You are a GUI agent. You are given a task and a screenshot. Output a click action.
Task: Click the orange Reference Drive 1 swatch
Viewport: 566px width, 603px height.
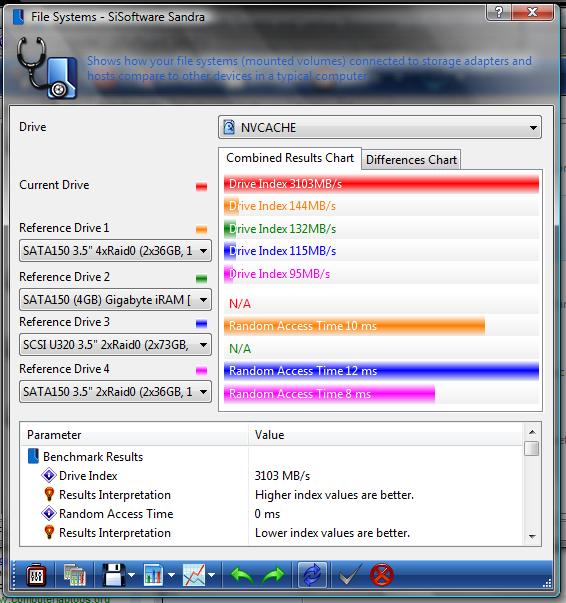tap(201, 230)
